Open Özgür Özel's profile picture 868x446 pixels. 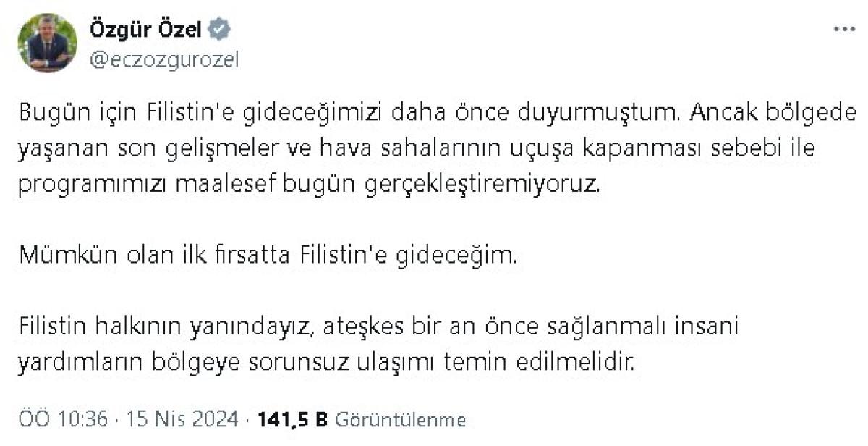(x=48, y=43)
